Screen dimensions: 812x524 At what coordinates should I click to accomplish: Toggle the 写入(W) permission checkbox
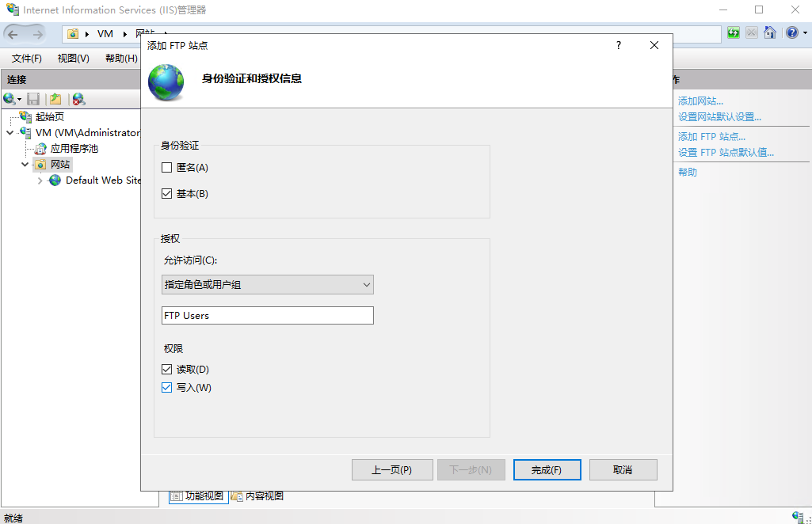[167, 388]
